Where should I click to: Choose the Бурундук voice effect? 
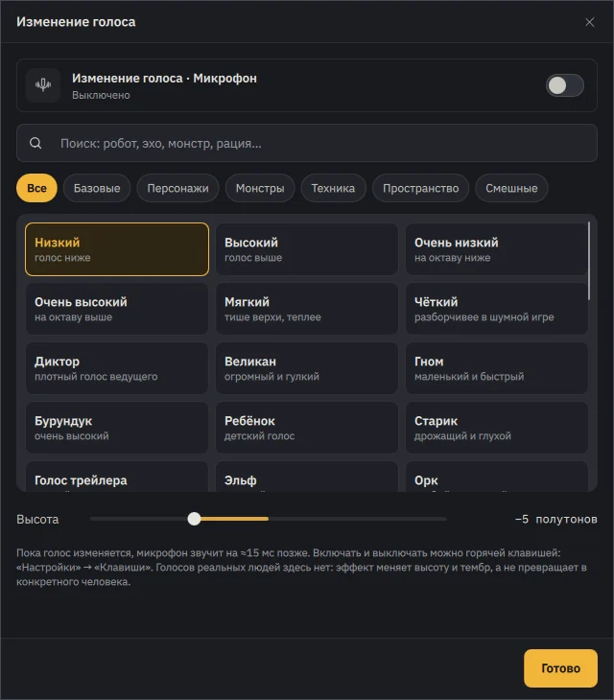117,428
